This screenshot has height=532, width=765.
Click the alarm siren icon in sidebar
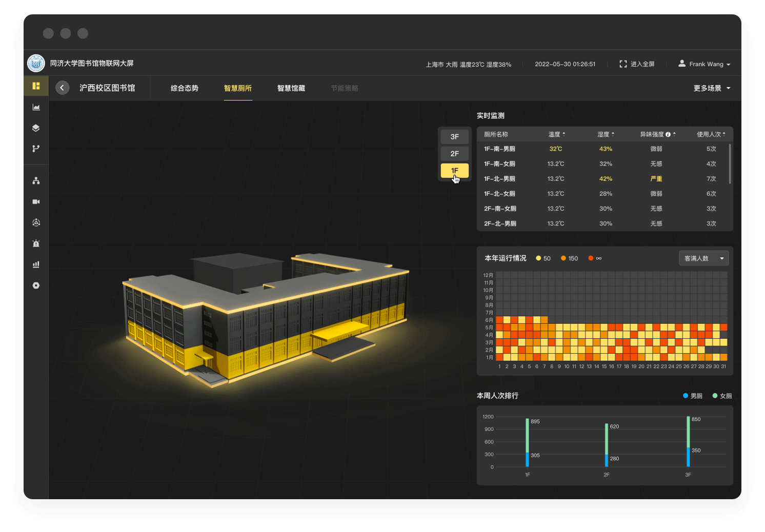coord(36,243)
